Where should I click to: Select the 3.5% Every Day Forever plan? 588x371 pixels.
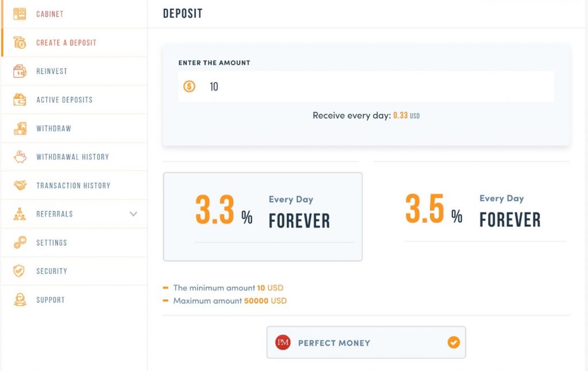(x=473, y=210)
